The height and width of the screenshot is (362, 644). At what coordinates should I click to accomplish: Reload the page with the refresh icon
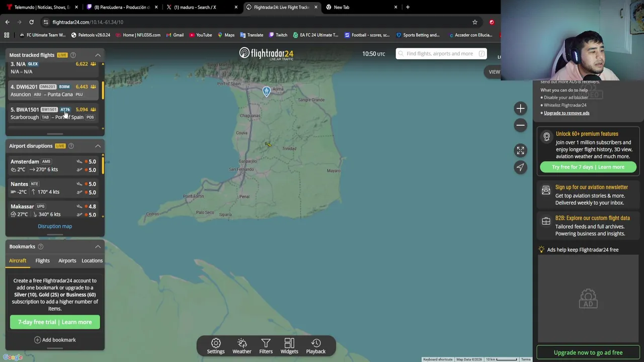pos(31,22)
